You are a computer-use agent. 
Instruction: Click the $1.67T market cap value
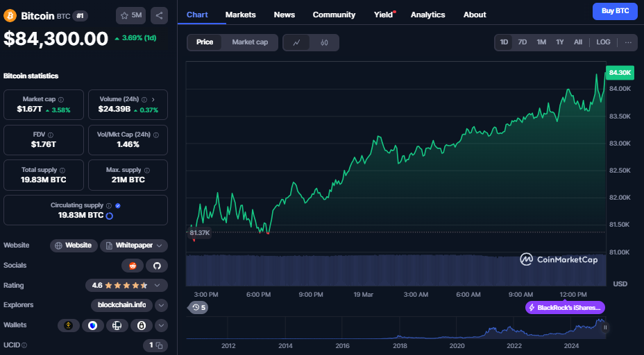tap(29, 110)
